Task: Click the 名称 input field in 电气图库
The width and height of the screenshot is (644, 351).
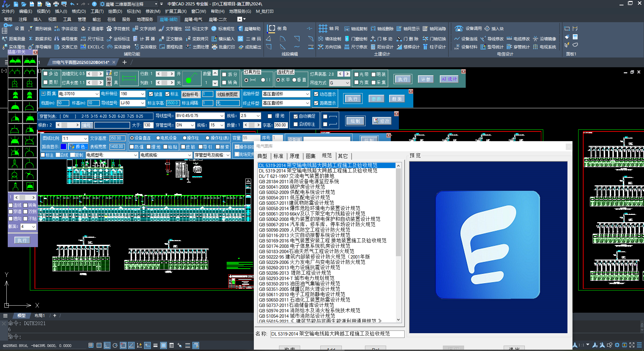Action: [x=337, y=334]
